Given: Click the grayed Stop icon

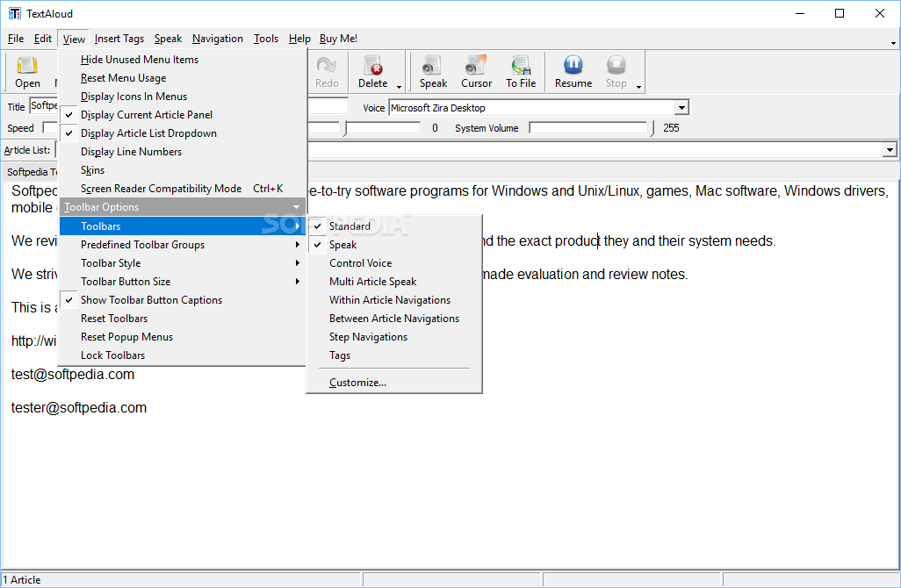Looking at the screenshot, I should (616, 72).
